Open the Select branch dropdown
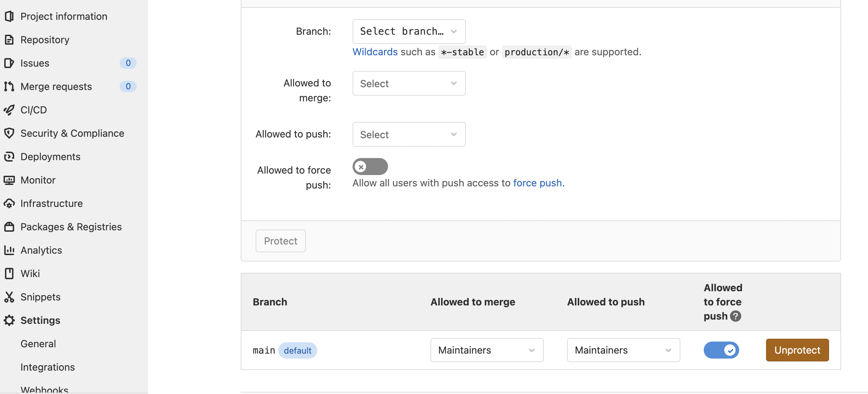868x394 pixels. [409, 32]
